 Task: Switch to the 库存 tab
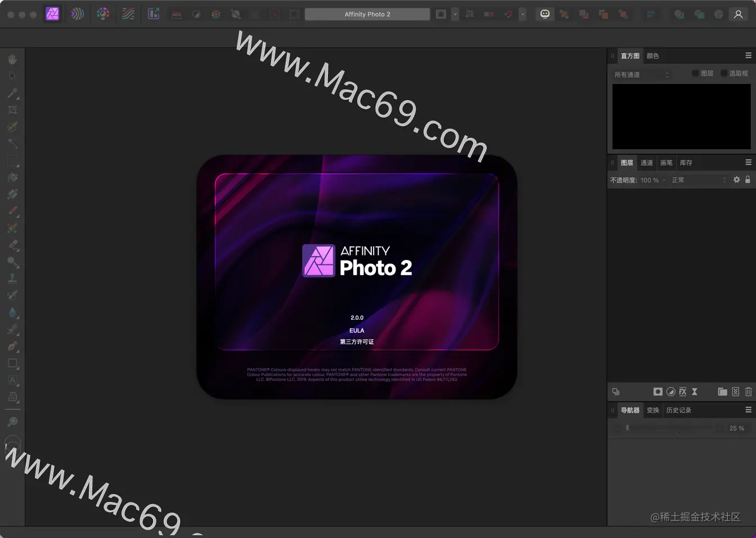coord(686,163)
